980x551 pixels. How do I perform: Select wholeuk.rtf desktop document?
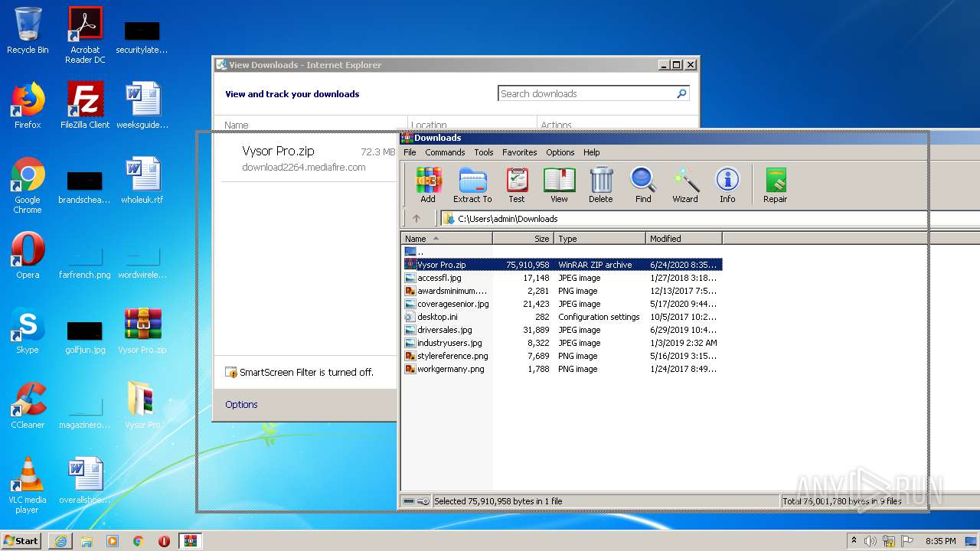click(x=142, y=181)
